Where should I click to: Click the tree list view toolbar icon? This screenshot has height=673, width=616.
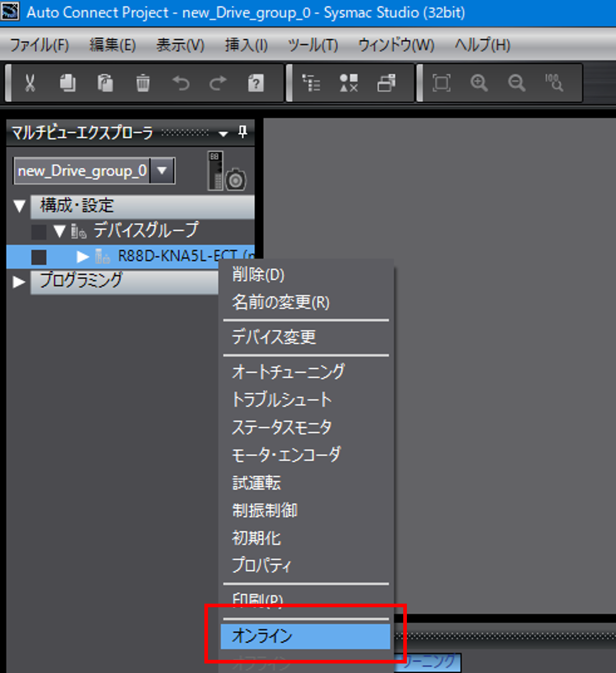(311, 83)
